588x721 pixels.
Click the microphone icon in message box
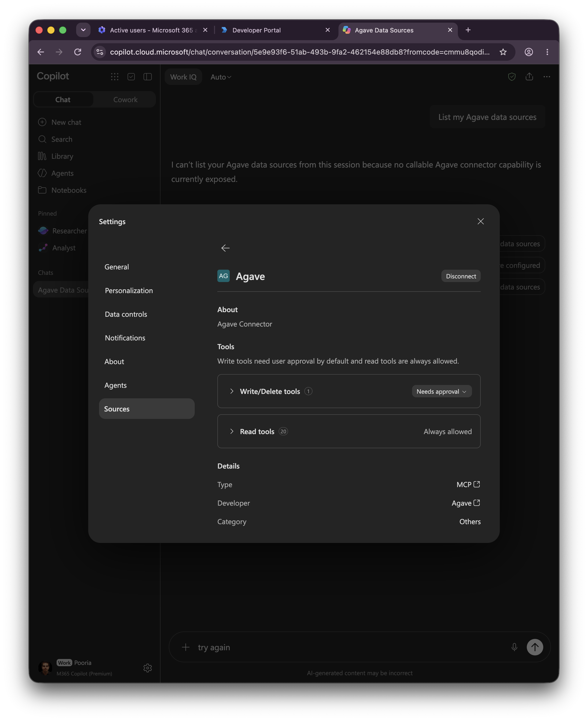(x=514, y=647)
